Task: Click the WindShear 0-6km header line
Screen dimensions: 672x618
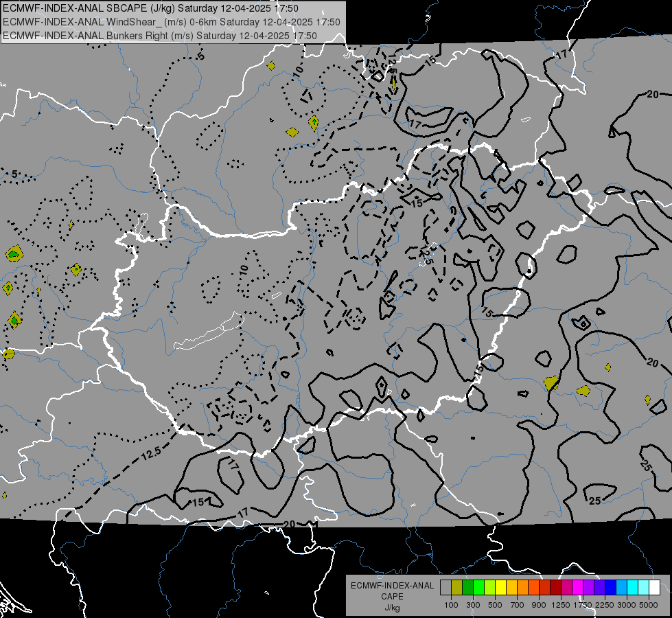Action: click(172, 22)
